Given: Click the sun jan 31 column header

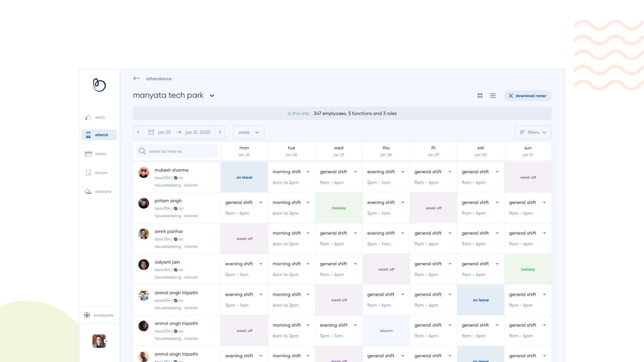Looking at the screenshot, I should 528,151.
